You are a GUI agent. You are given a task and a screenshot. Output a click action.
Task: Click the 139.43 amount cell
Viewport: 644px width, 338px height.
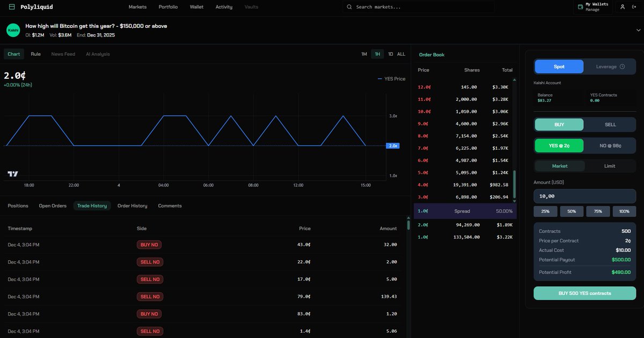pos(388,297)
